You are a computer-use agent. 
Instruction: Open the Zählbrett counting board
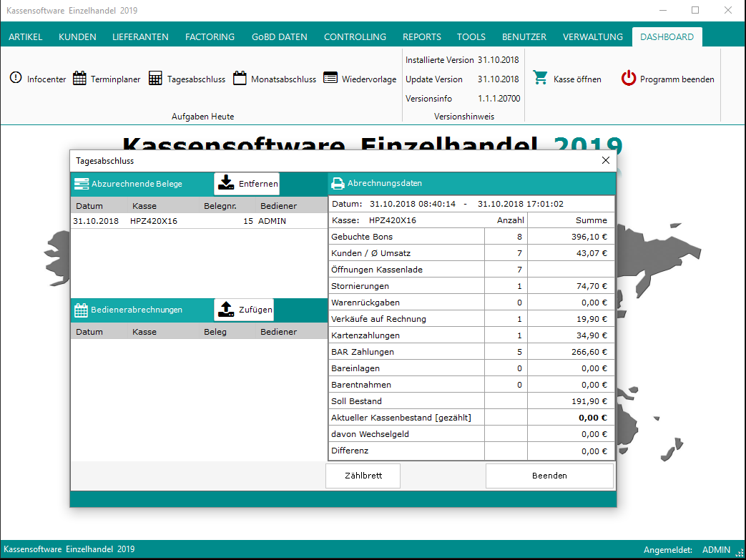(x=363, y=476)
